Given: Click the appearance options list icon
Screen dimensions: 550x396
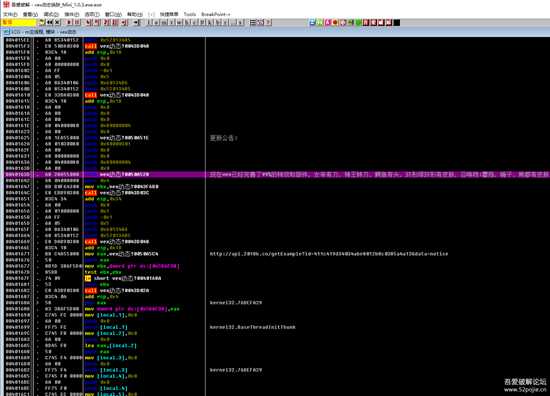Looking at the screenshot, I should pyautogui.click(x=253, y=22).
